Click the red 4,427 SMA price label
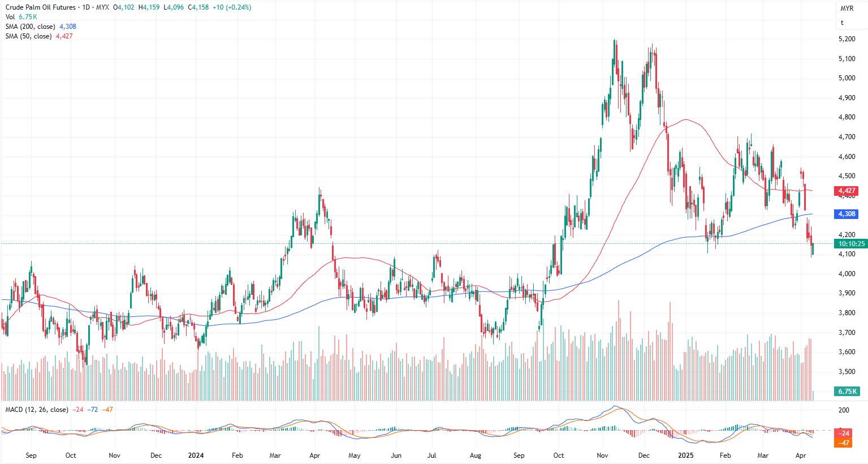Viewport: 868px width, 464px height. [x=847, y=191]
